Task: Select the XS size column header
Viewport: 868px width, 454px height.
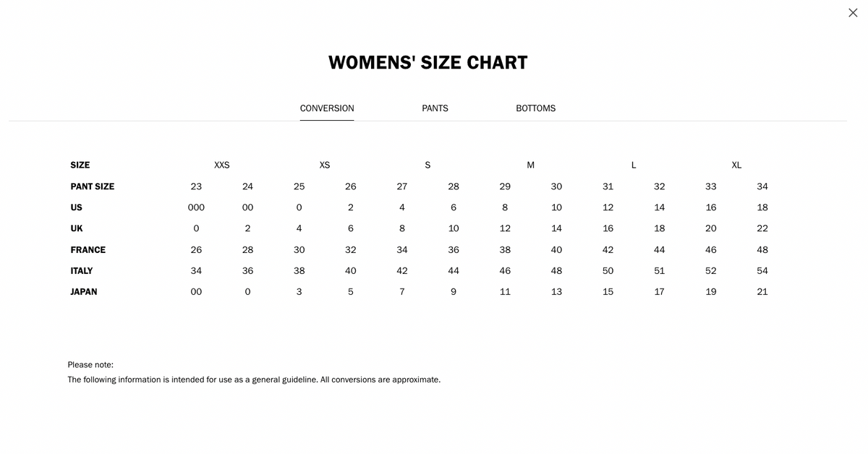Action: [x=325, y=165]
